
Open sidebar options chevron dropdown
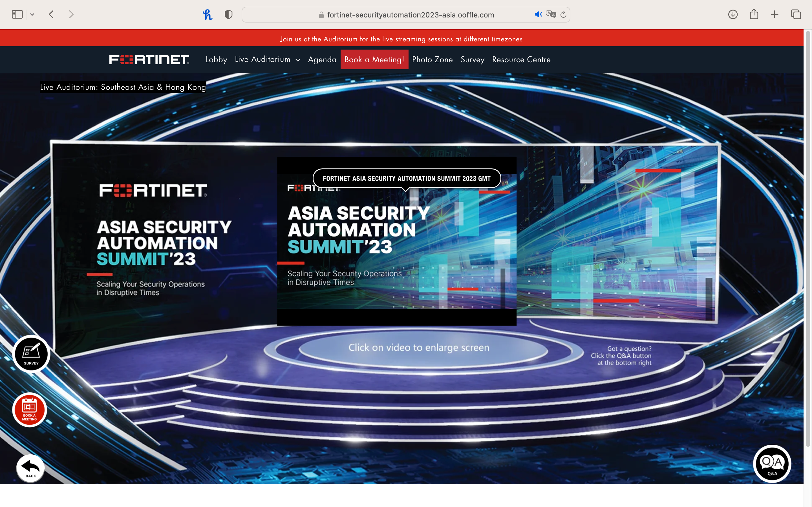point(32,14)
